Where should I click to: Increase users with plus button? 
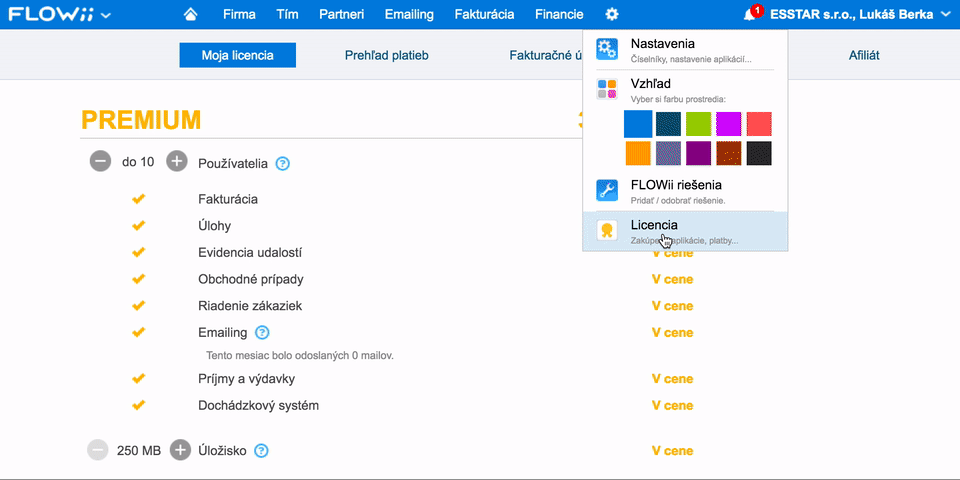[177, 162]
